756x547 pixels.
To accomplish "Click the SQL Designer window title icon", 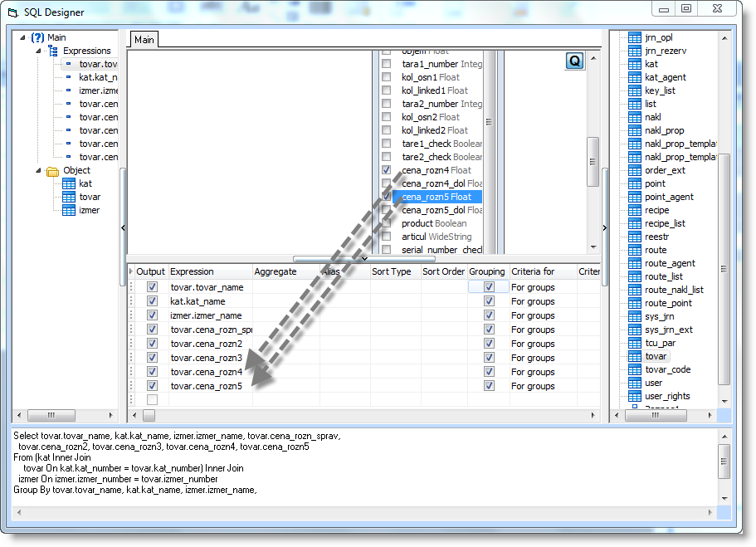I will pyautogui.click(x=13, y=12).
